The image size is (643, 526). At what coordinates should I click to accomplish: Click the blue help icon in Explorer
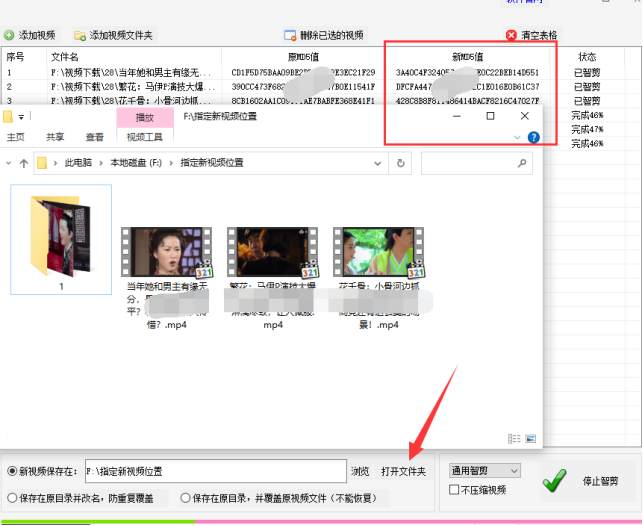pyautogui.click(x=534, y=137)
